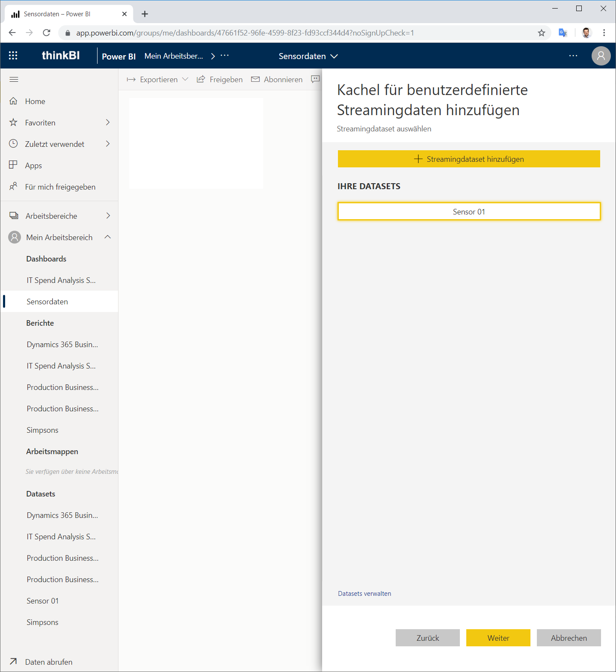The height and width of the screenshot is (672, 616).
Task: Collapse Mein Arbeitsbereich section
Action: [108, 237]
